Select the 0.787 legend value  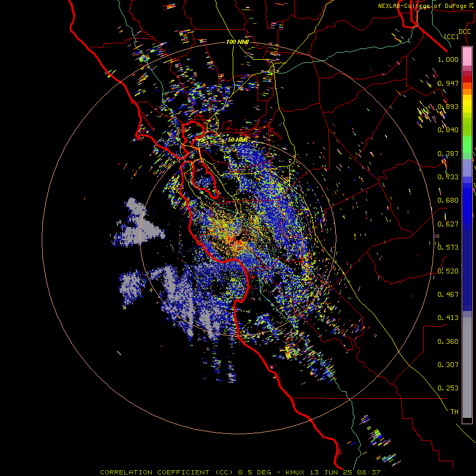click(448, 153)
